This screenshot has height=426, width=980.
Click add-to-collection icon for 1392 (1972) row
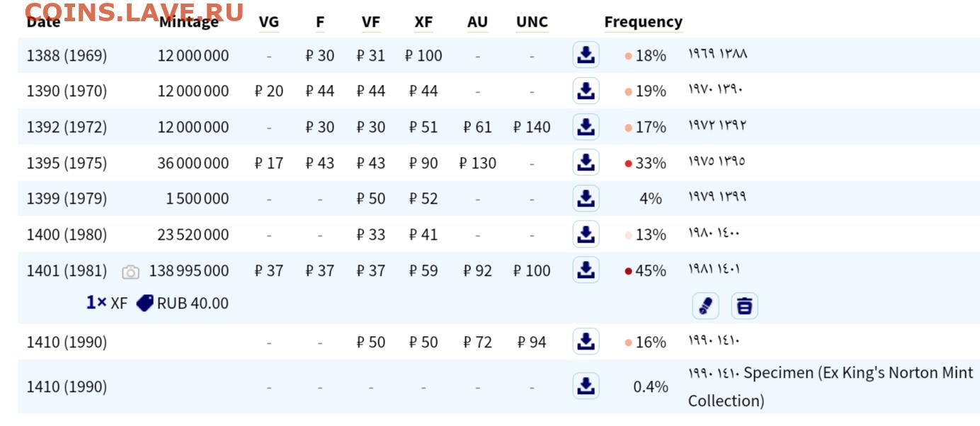pos(586,127)
